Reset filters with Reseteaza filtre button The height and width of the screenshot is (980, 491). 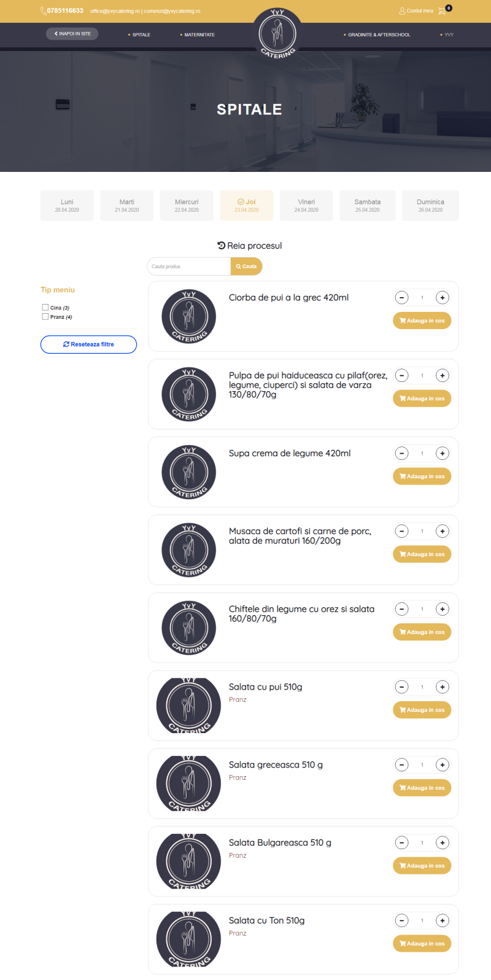point(88,344)
